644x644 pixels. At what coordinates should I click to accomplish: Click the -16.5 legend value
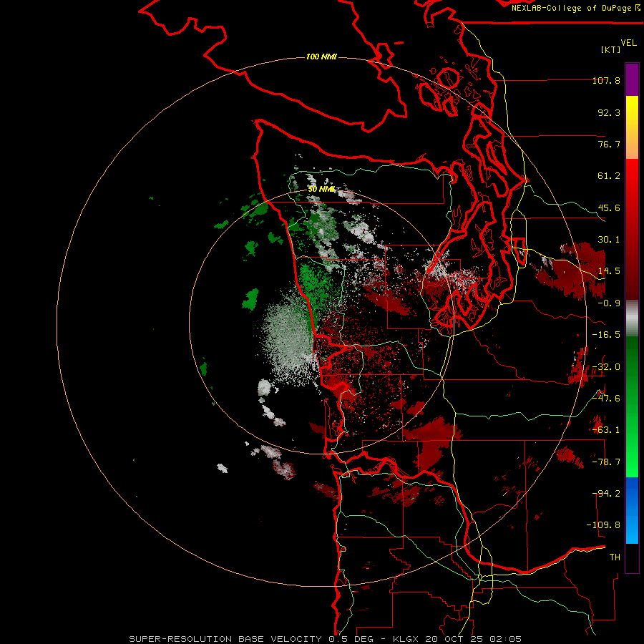[606, 335]
